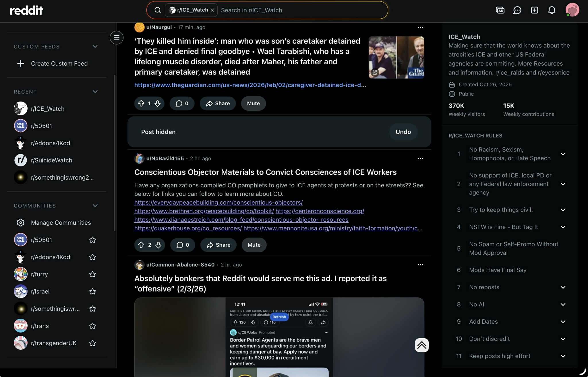This screenshot has width=588, height=377.
Task: Star the r/Israel community
Action: [92, 292]
